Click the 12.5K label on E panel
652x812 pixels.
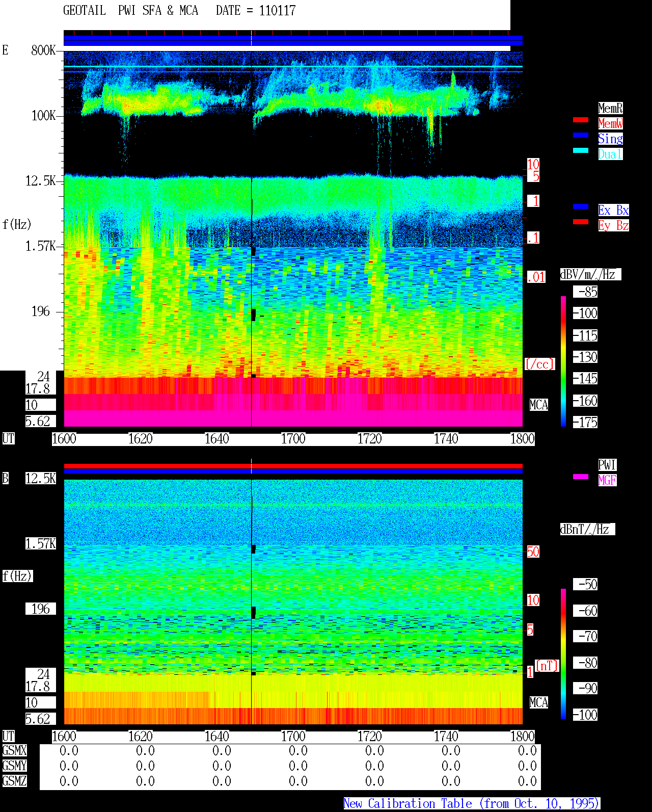(41, 180)
